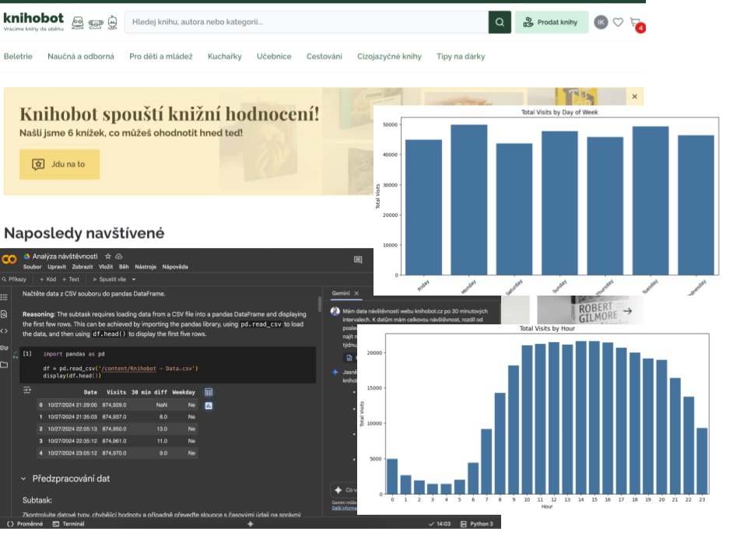This screenshot has height=560, width=747.
Task: Click the suggest charts icon beside table
Action: 209,406
